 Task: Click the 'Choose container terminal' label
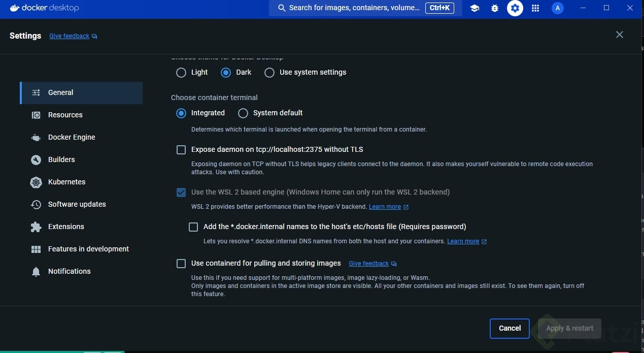coord(214,98)
